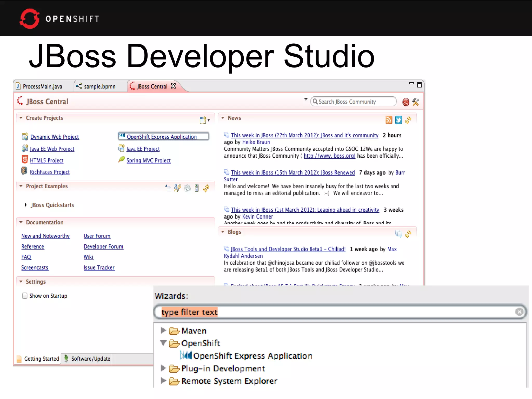Select the JBoss Central tab

coord(152,87)
